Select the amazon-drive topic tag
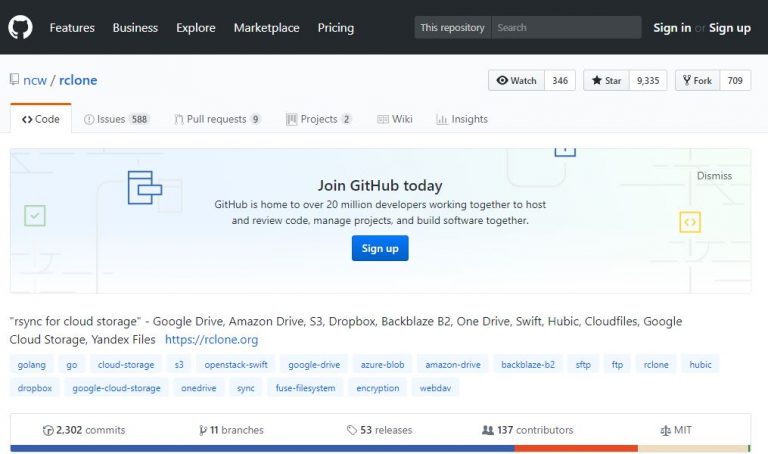 453,364
